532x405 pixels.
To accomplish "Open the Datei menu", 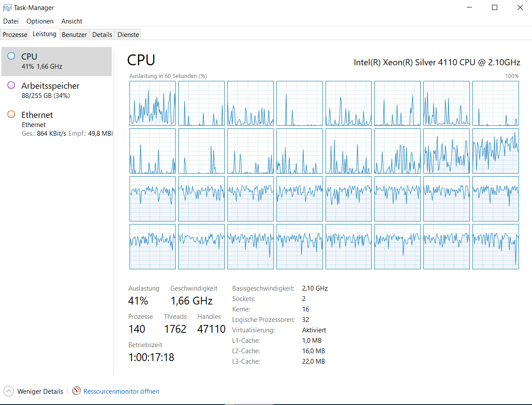I will click(11, 21).
